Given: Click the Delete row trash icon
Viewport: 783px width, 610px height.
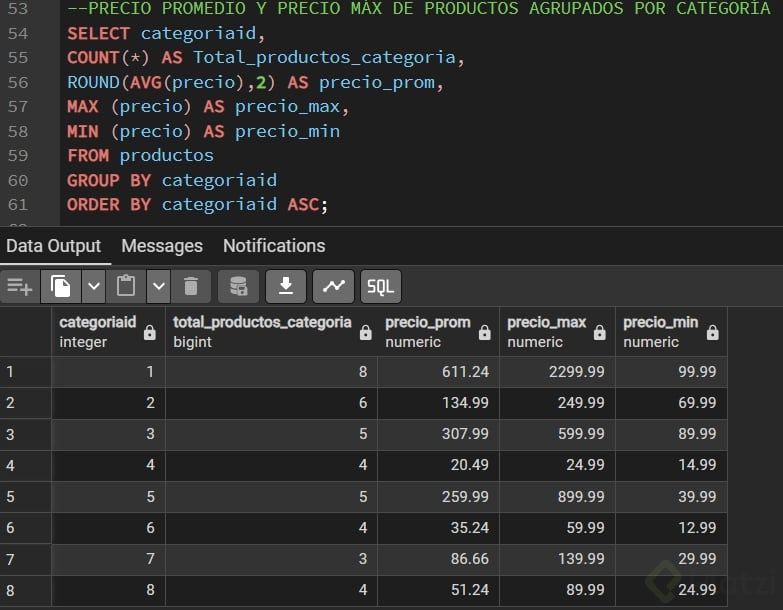Looking at the screenshot, I should [190, 287].
